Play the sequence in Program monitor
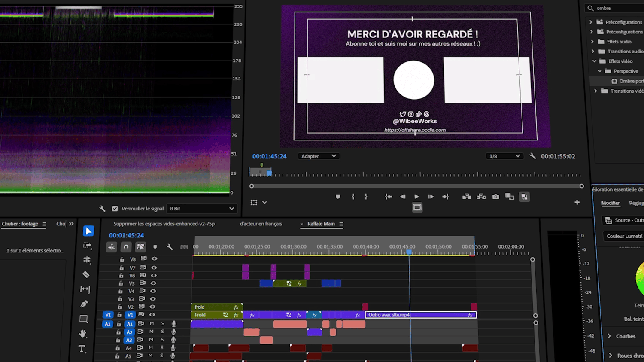 (416, 197)
